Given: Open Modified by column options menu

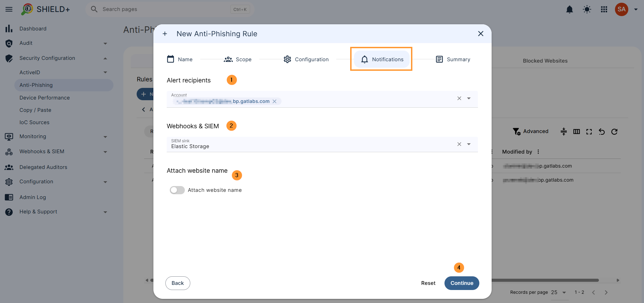Looking at the screenshot, I should [538, 152].
